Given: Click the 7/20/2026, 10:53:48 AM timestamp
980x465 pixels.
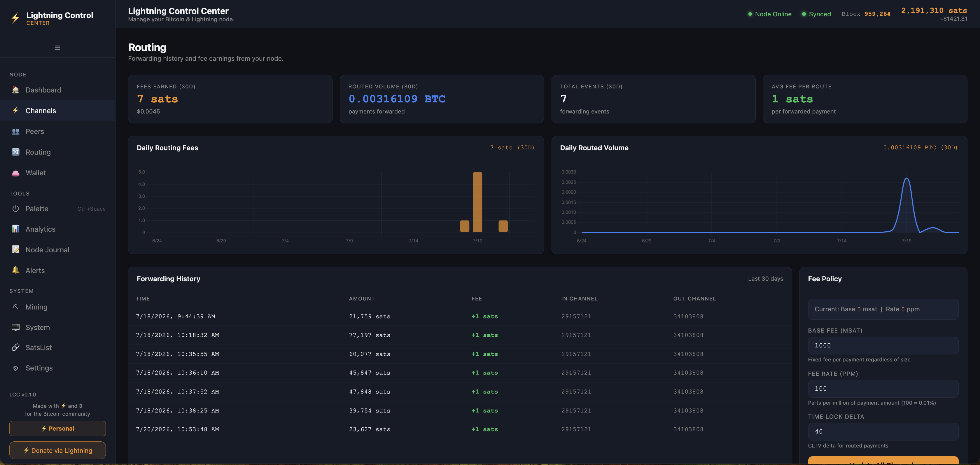Looking at the screenshot, I should pos(177,429).
